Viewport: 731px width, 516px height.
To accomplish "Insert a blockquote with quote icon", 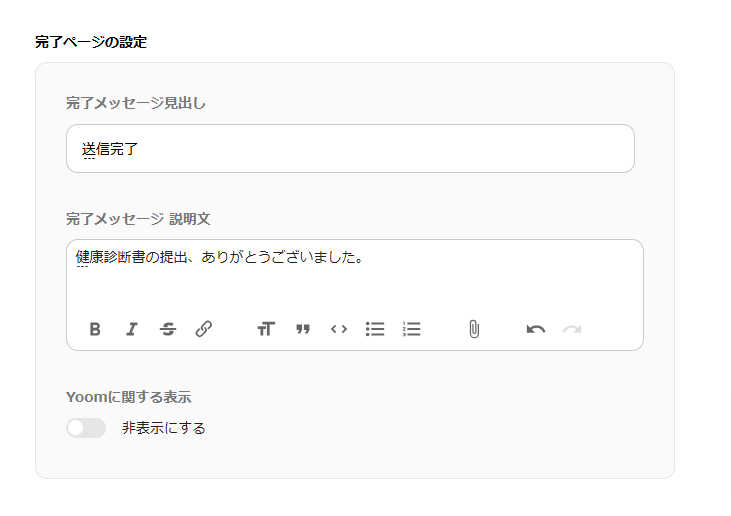I will (303, 329).
